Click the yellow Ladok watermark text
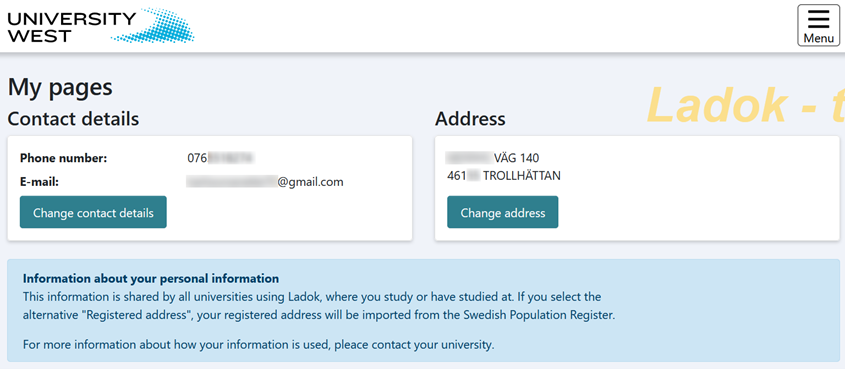The height and width of the screenshot is (369, 845). (x=745, y=105)
